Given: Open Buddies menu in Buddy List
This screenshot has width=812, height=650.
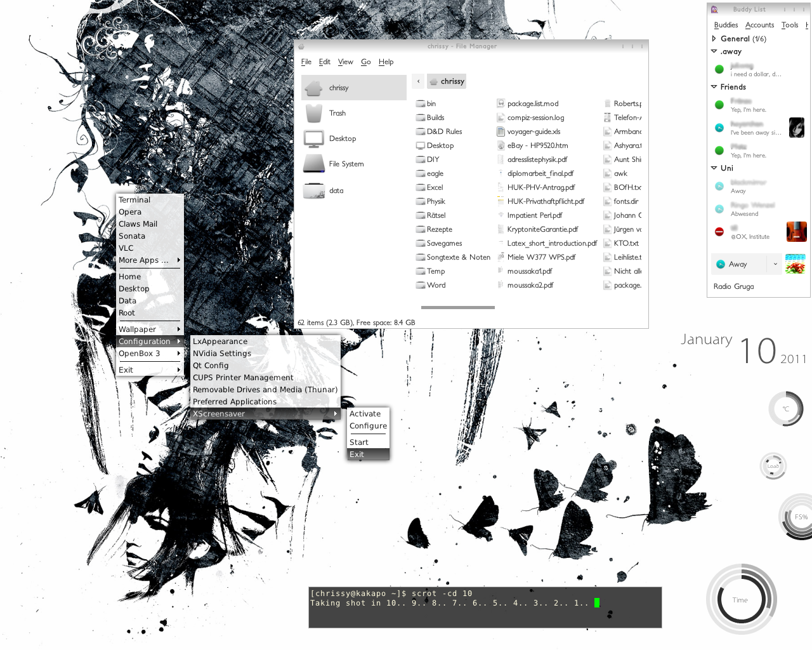Looking at the screenshot, I should 726,25.
